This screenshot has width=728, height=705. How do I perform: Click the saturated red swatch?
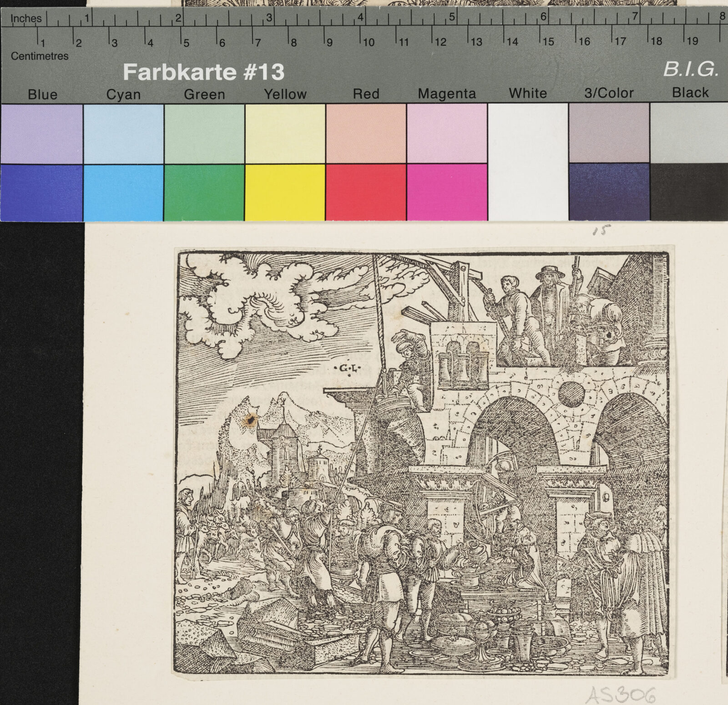click(x=366, y=192)
